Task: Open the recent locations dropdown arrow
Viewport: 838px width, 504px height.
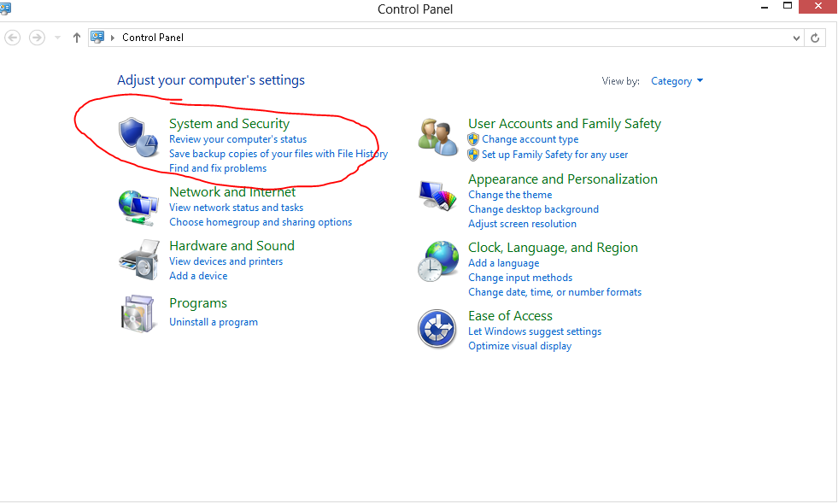Action: point(58,38)
